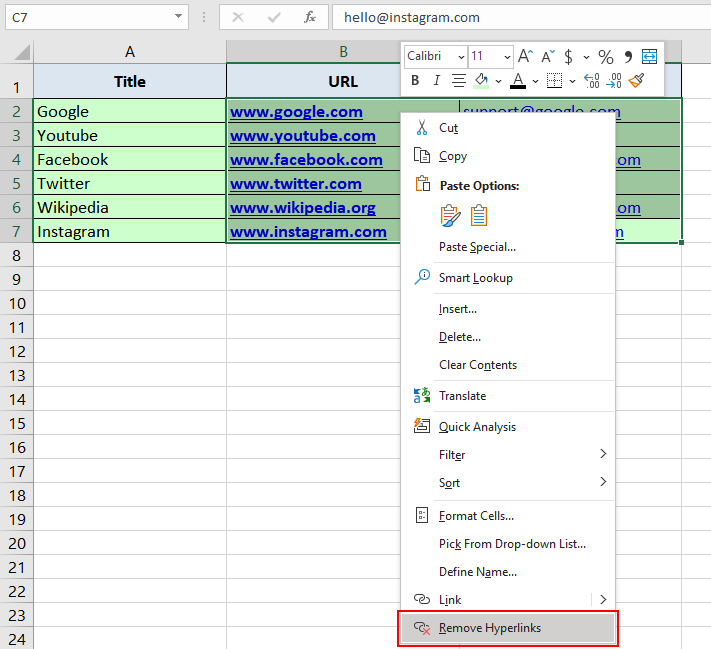Open fill color dropdown arrow
711x649 pixels.
(498, 81)
